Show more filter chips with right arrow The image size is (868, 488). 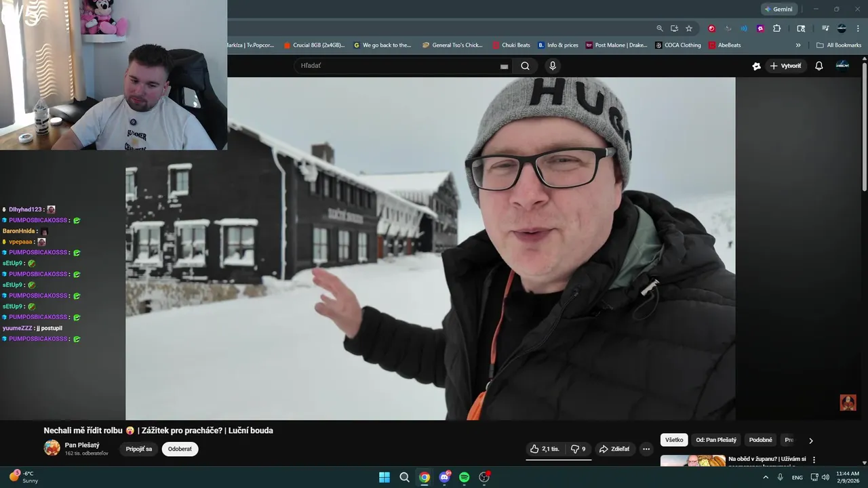(x=810, y=441)
